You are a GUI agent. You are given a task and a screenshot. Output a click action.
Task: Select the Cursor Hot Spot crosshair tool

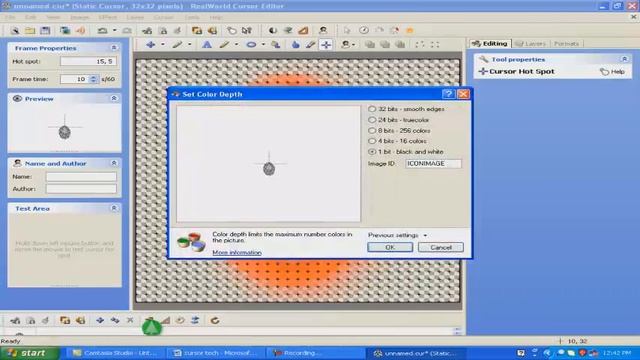point(326,44)
